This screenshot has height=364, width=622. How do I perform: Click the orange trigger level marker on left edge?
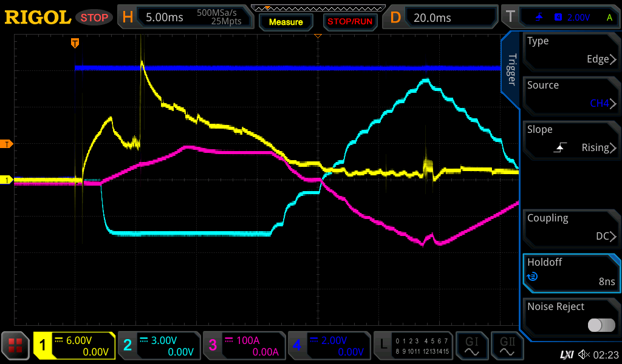(x=8, y=144)
